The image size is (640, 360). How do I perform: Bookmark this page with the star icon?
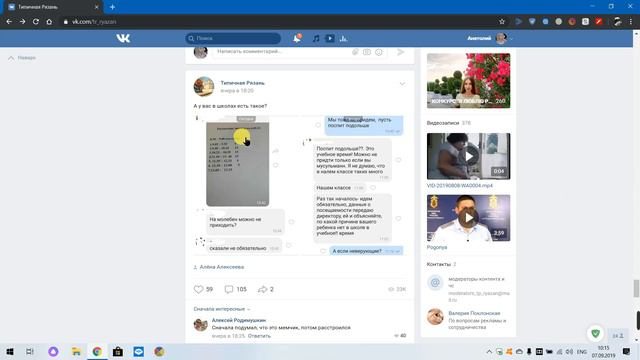tap(502, 22)
